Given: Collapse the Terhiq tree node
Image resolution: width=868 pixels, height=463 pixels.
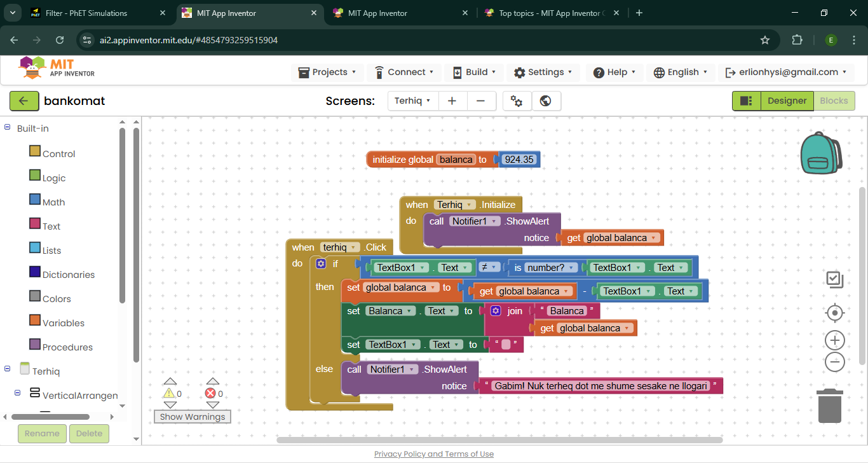Looking at the screenshot, I should tap(8, 369).
